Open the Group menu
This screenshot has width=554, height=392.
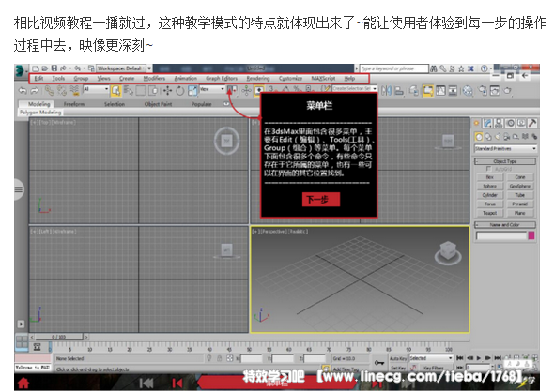pos(81,79)
